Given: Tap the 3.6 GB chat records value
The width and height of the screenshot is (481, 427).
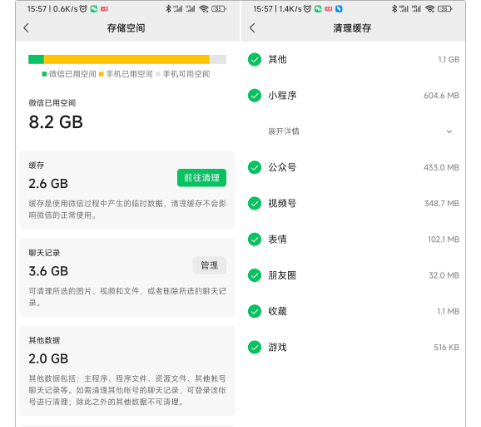Looking at the screenshot, I should pyautogui.click(x=48, y=271).
